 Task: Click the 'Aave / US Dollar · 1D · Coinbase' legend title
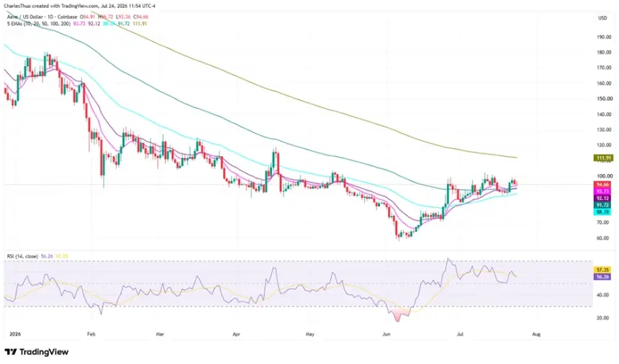(42, 17)
